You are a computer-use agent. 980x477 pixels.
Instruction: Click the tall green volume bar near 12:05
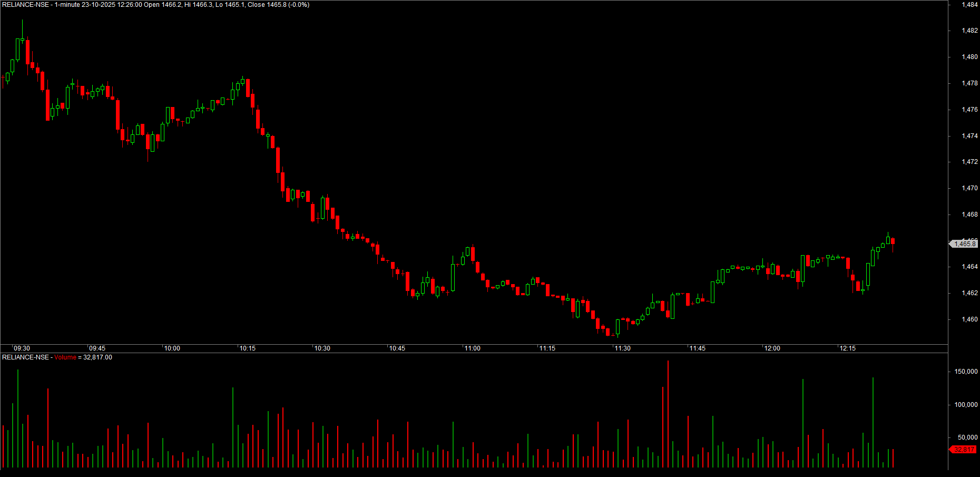click(x=803, y=423)
